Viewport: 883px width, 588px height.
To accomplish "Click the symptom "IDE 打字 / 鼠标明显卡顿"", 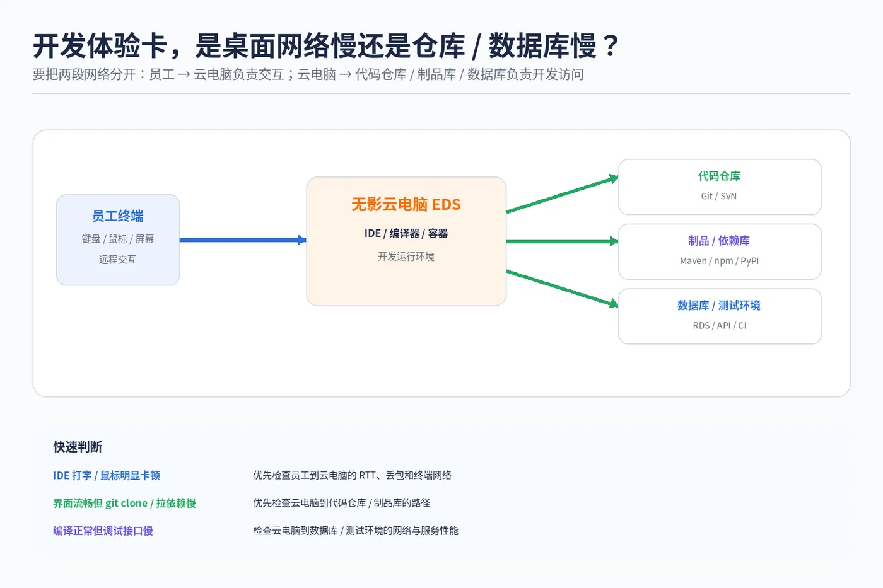I will (x=107, y=475).
